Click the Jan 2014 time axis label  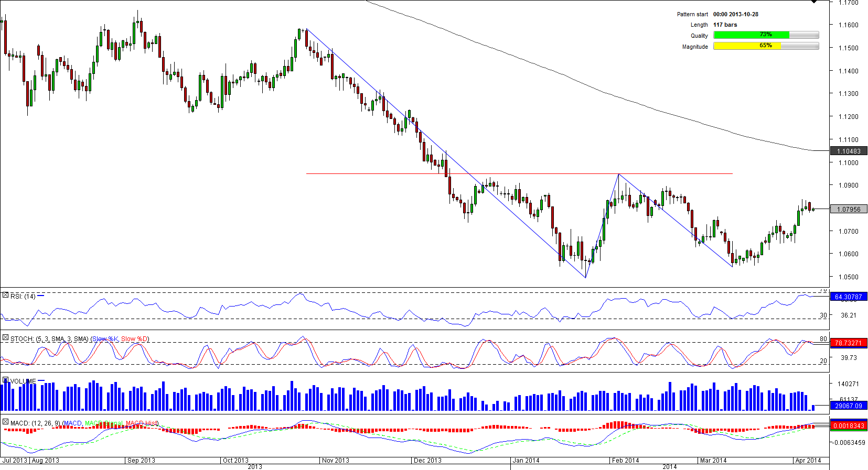[x=526, y=461]
